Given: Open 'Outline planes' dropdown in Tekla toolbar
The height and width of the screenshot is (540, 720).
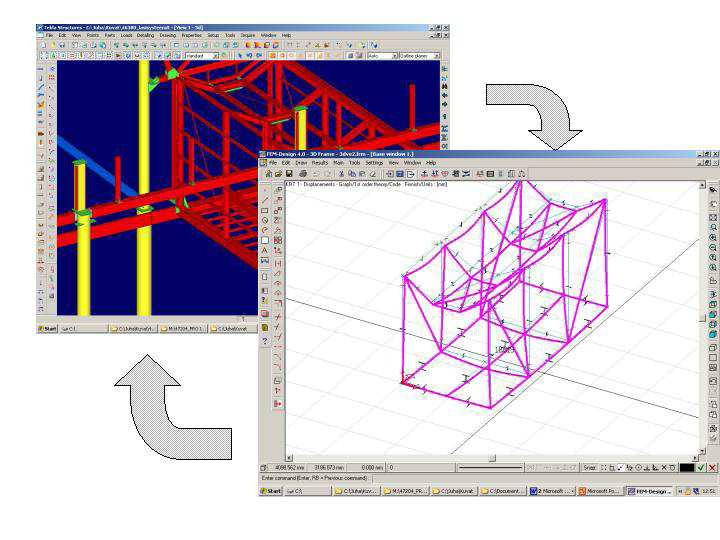Looking at the screenshot, I should pyautogui.click(x=419, y=56).
